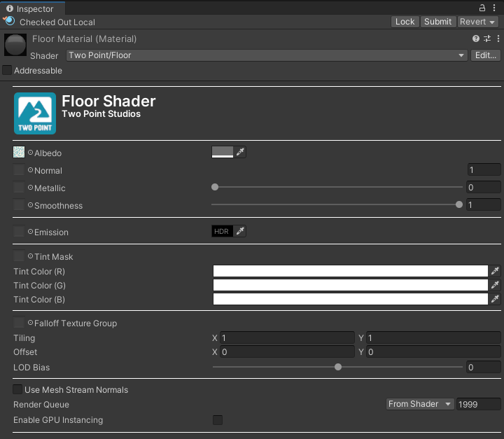Image resolution: width=504 pixels, height=439 pixels.
Task: Click the LOD Bias value field
Action: pyautogui.click(x=484, y=367)
